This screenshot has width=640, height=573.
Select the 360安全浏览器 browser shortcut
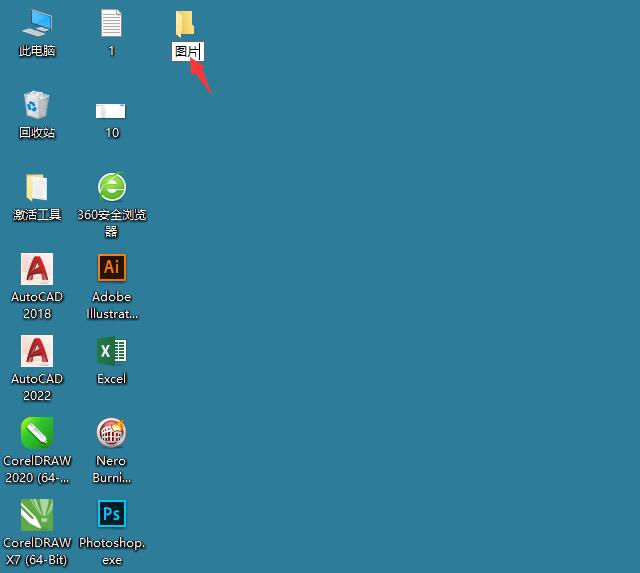112,187
